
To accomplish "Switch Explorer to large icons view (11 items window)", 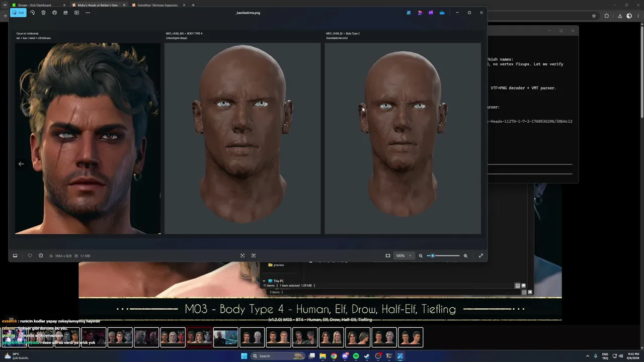I will (x=523, y=286).
